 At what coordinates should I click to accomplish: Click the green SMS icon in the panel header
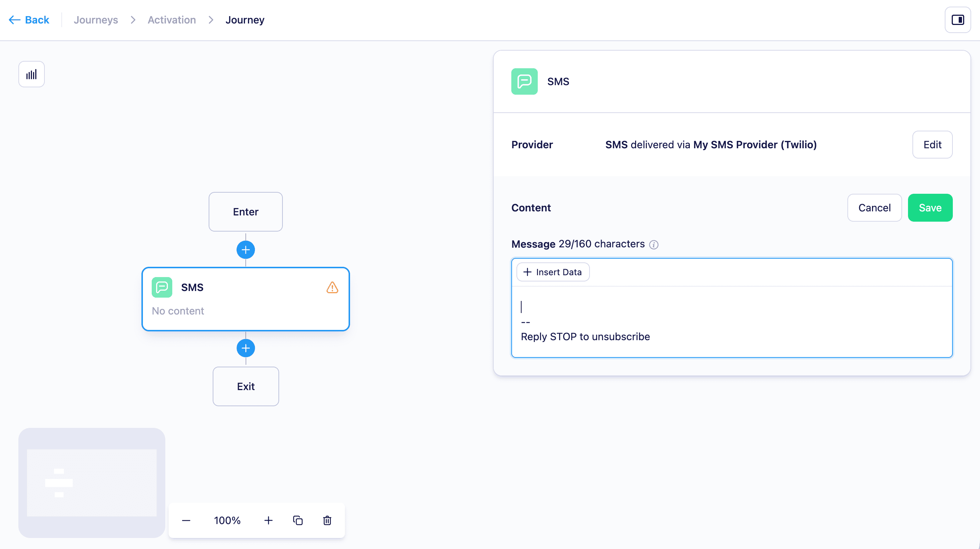tap(524, 81)
